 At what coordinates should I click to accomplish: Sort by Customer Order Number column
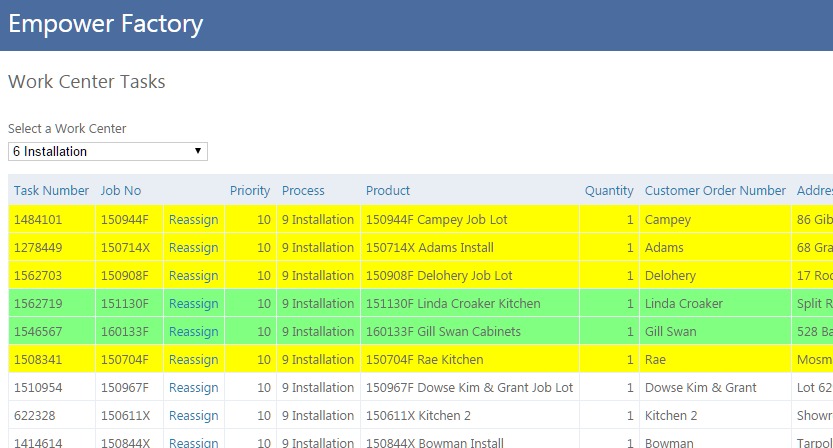(x=715, y=191)
